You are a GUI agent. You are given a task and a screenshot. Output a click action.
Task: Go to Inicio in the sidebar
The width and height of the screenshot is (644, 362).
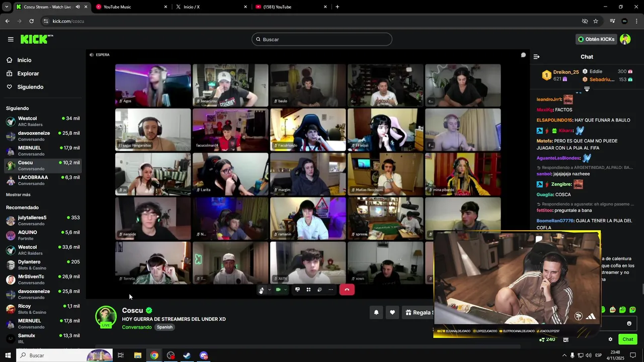pos(24,60)
